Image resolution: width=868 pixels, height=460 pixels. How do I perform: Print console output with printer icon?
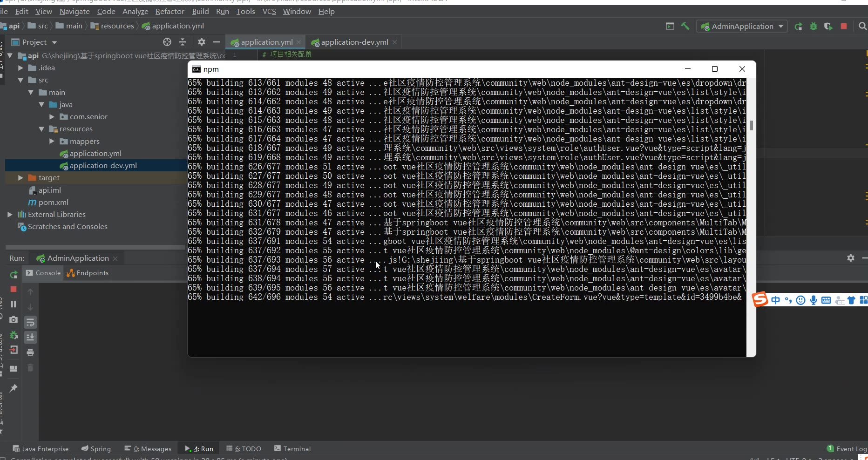[x=30, y=352]
